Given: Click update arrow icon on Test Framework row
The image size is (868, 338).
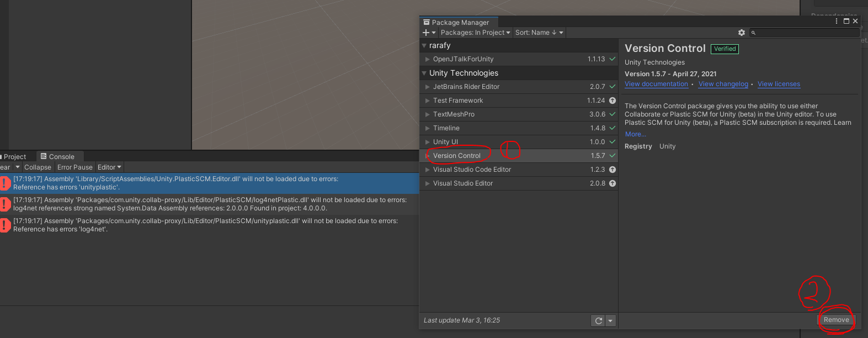Looking at the screenshot, I should pyautogui.click(x=613, y=101).
